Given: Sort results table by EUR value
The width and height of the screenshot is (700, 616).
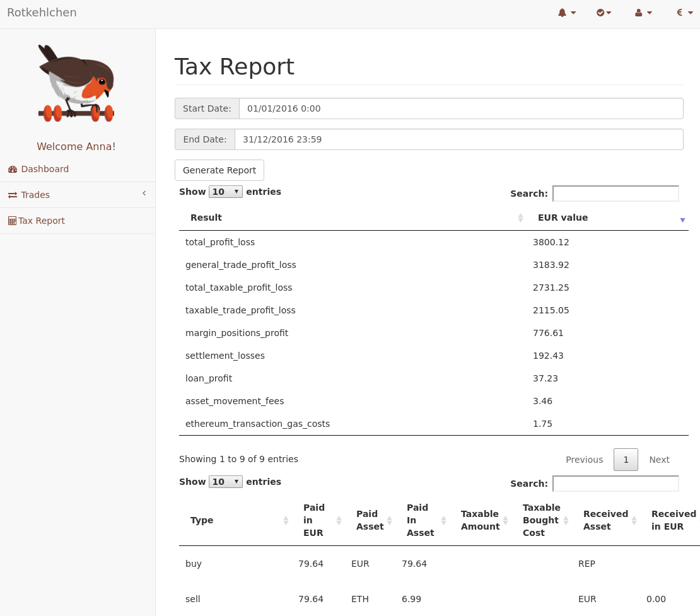Looking at the screenshot, I should 607,218.
